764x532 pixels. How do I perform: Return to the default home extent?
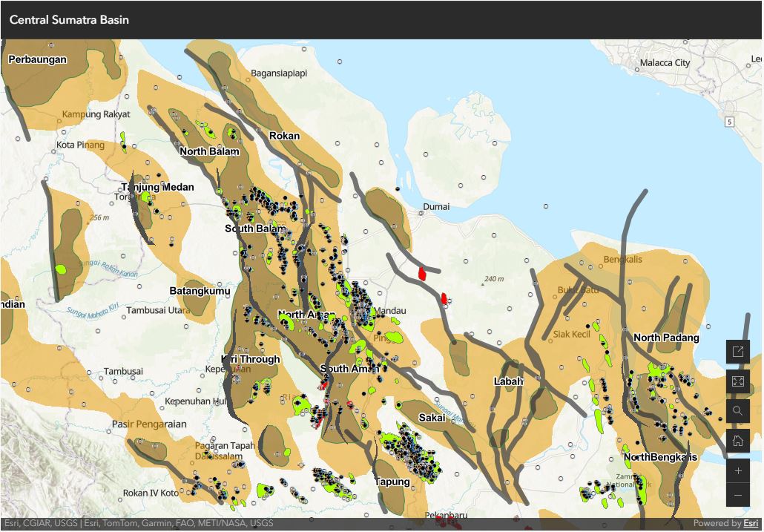[737, 441]
